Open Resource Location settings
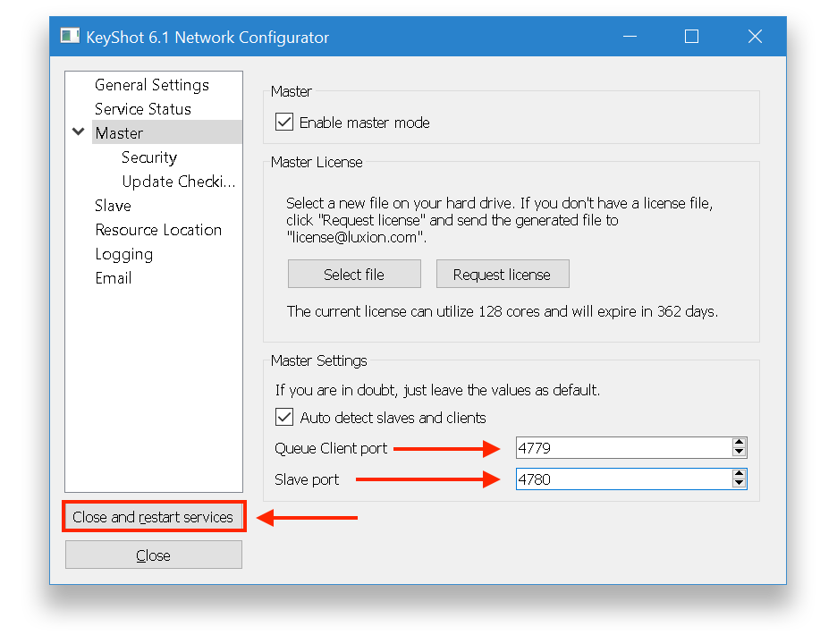This screenshot has width=837, height=644. 158,229
